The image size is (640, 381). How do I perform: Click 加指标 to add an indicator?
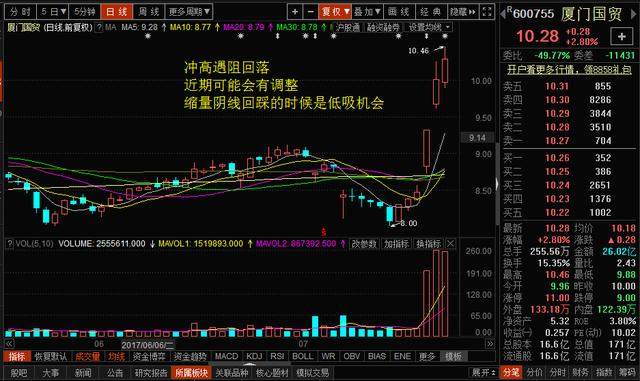[x=396, y=244]
